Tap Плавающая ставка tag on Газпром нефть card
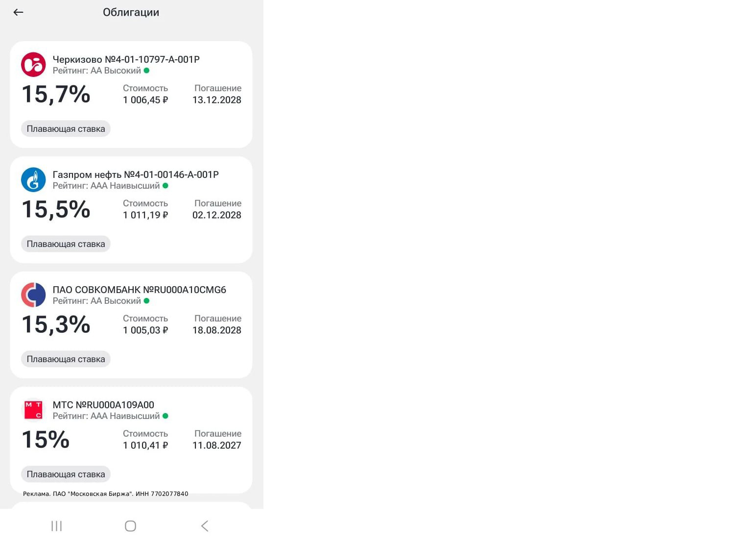Viewport: 756px width, 539px height. (x=66, y=244)
